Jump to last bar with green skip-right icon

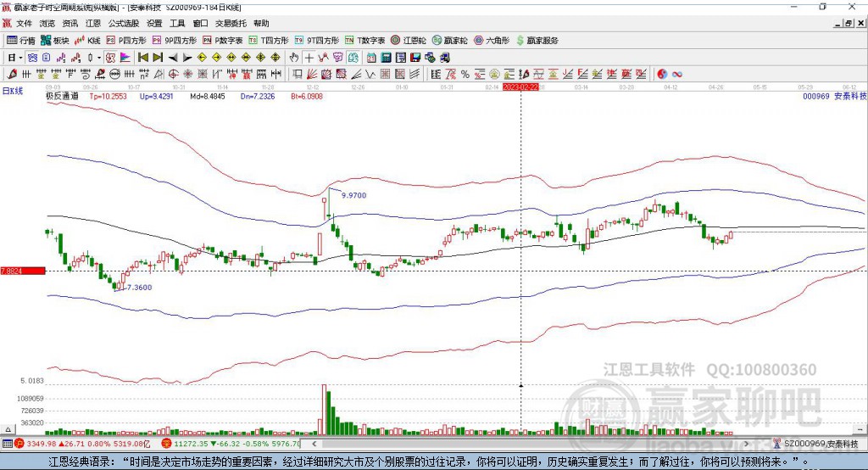158,58
